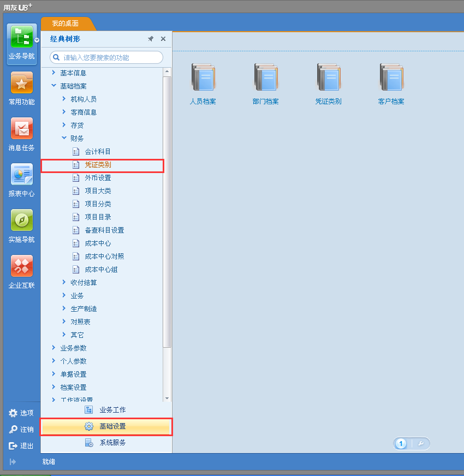464x476 pixels.
Task: Collapse the 基础档案 tree node
Action: 53,86
